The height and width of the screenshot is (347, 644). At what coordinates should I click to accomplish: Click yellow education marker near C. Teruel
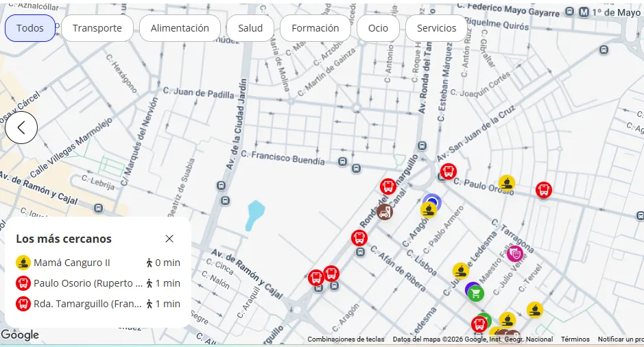coord(535,310)
